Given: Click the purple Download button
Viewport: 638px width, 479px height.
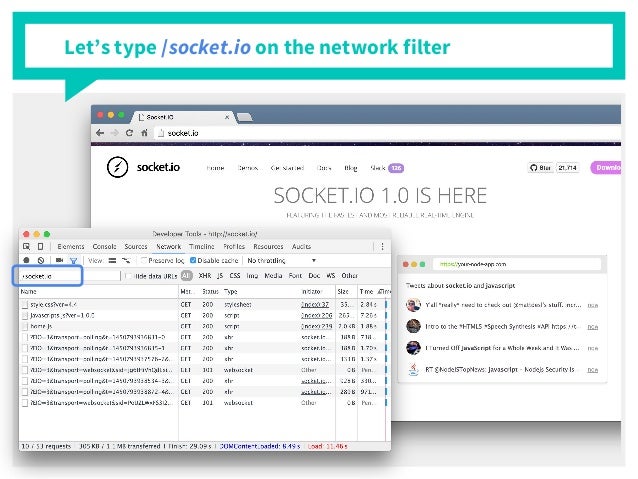Looking at the screenshot, I should (606, 168).
